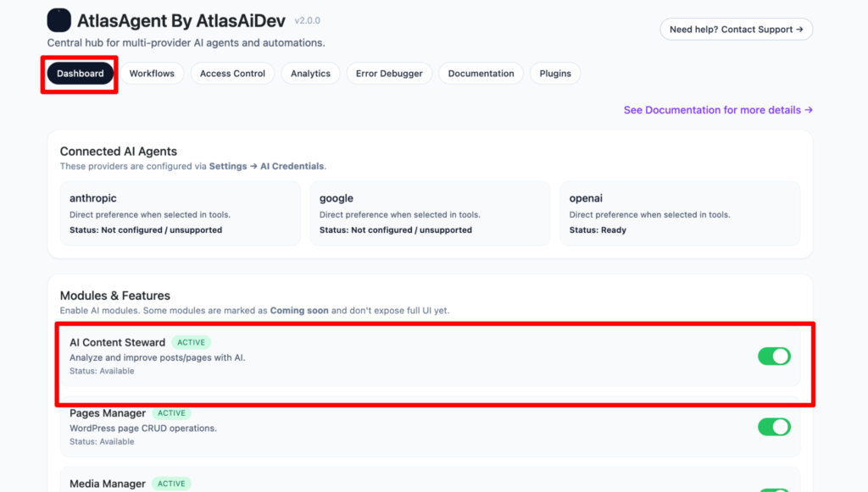Click google Status: Not configured text
Viewport: 868px width, 492px height.
click(x=396, y=230)
